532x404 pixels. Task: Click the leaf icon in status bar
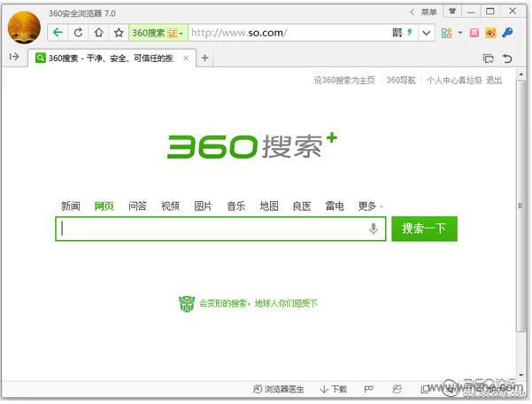coord(397,389)
